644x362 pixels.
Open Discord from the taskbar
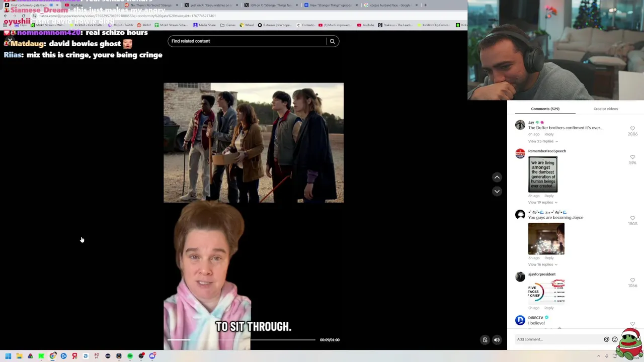pyautogui.click(x=152, y=356)
